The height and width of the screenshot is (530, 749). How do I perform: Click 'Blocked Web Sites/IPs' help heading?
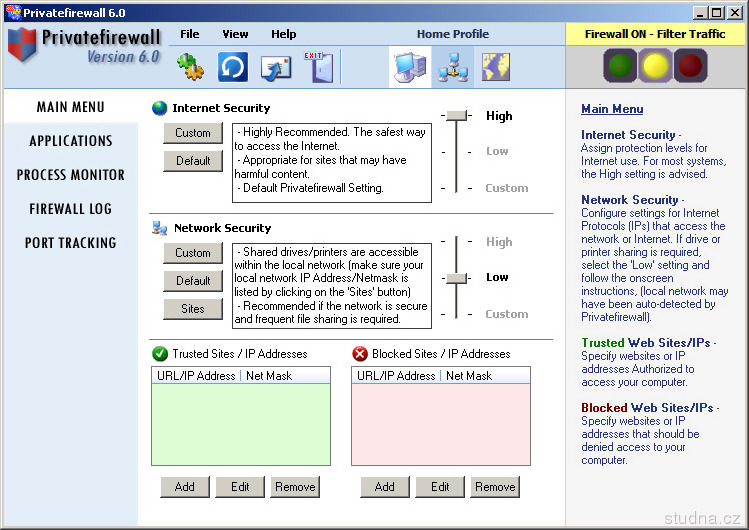point(647,408)
